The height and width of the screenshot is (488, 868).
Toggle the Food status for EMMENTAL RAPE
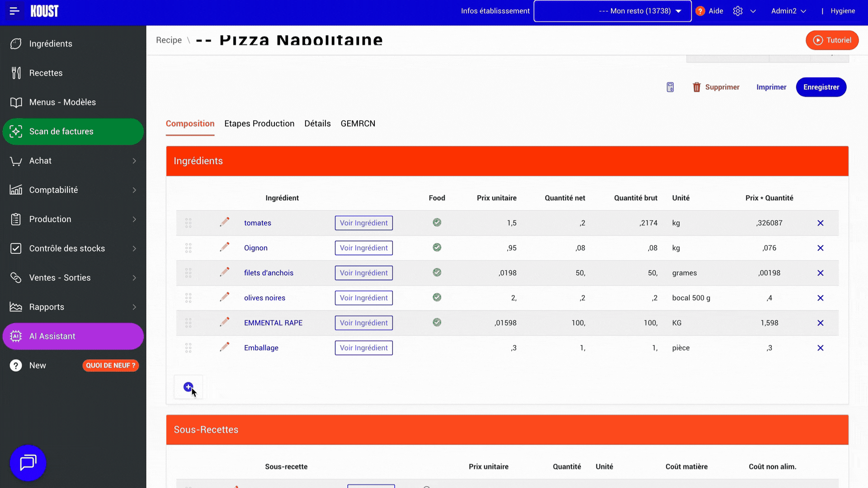coord(437,322)
